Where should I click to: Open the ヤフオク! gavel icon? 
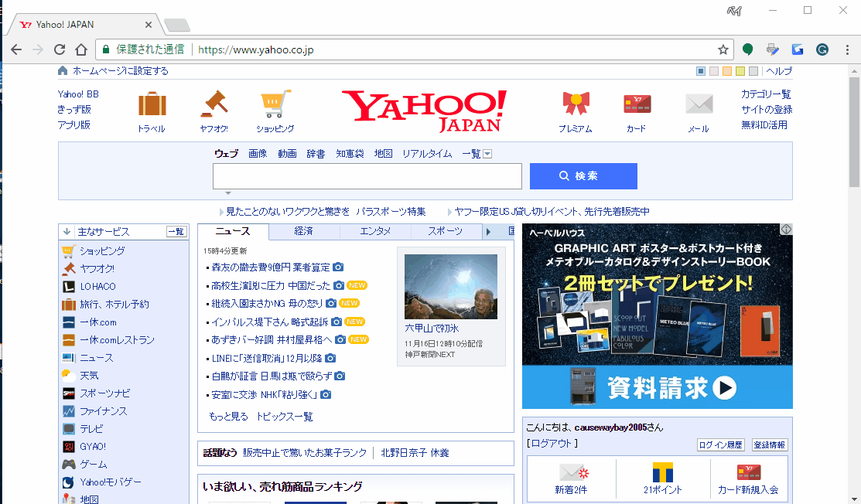[214, 104]
